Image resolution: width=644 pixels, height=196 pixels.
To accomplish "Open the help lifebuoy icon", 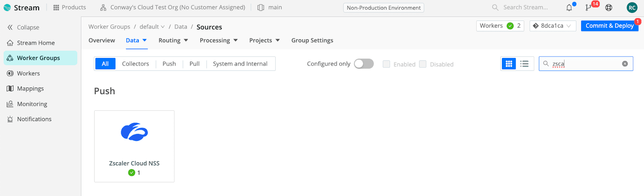I will pyautogui.click(x=609, y=8).
